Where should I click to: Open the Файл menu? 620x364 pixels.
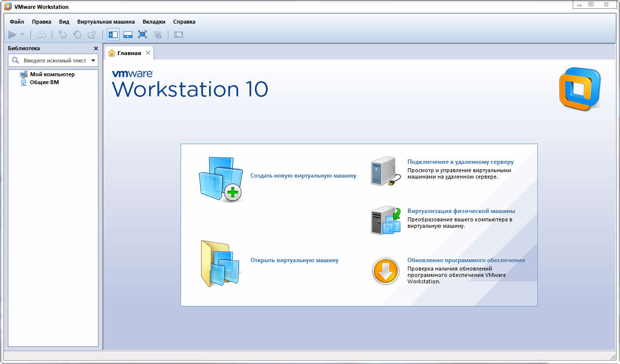click(x=17, y=22)
